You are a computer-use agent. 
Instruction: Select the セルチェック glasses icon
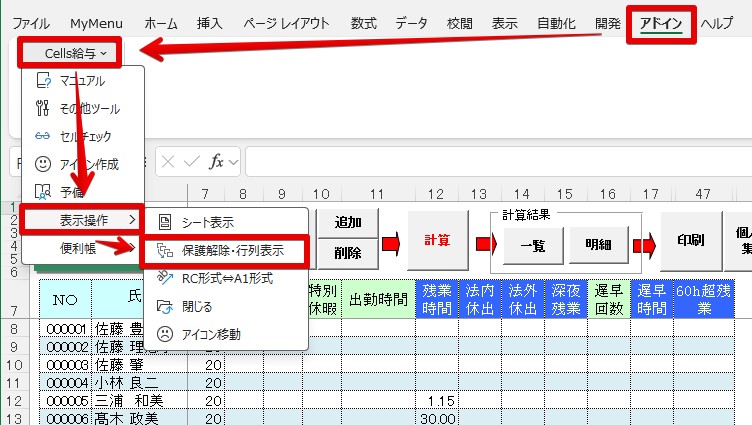pos(42,136)
